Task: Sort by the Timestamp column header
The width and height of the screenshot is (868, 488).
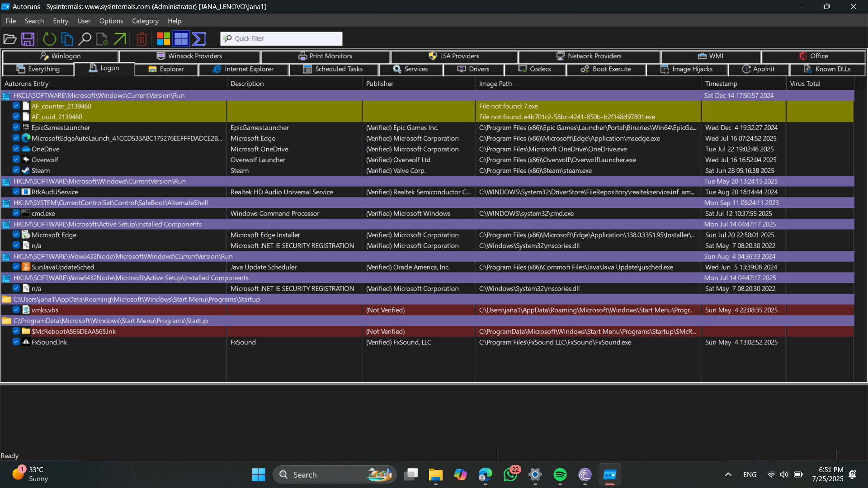Action: pyautogui.click(x=743, y=84)
